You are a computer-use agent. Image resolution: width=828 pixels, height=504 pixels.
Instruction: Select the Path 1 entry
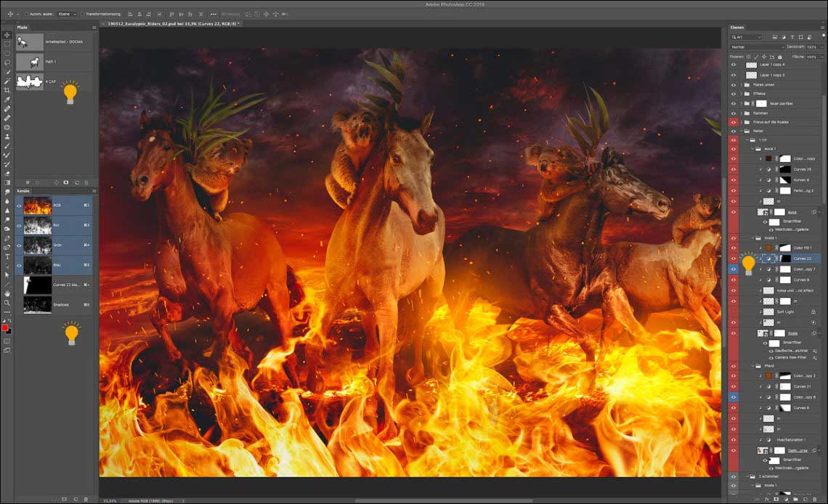point(51,62)
